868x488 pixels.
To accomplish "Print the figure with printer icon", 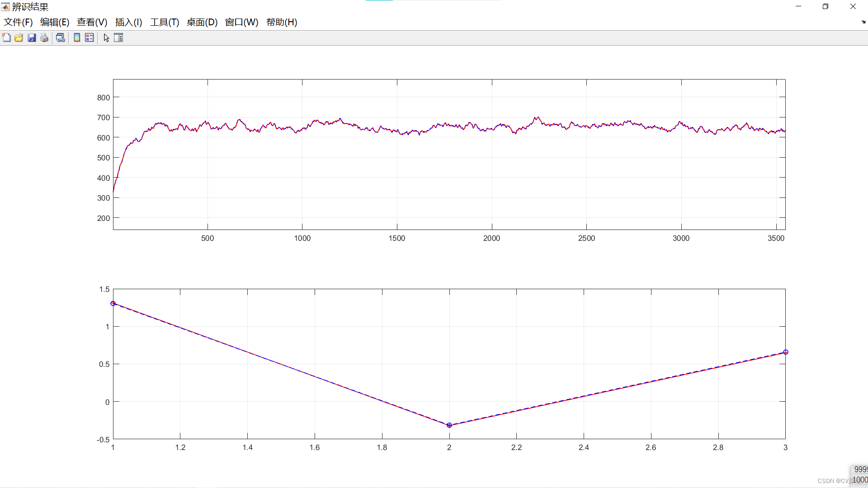I will 44,38.
